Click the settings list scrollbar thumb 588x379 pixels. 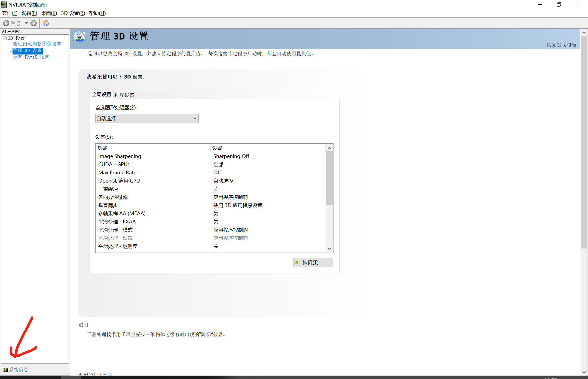click(329, 178)
